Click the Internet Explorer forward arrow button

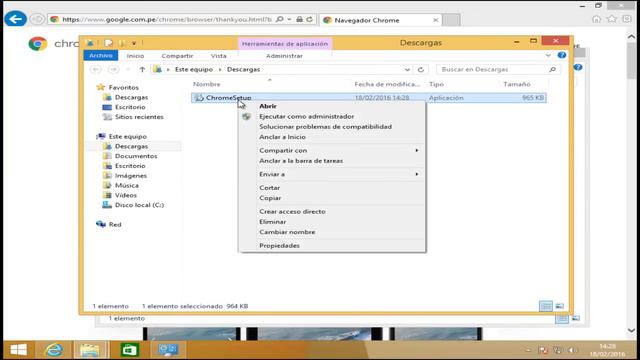(37, 19)
